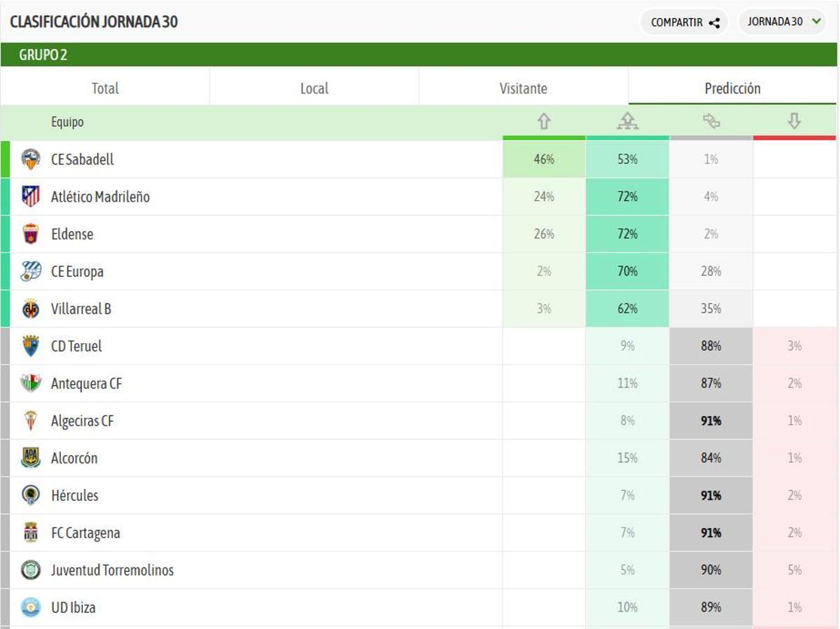Switch to the Total tab
Viewport: 840px width, 629px height.
tap(104, 88)
